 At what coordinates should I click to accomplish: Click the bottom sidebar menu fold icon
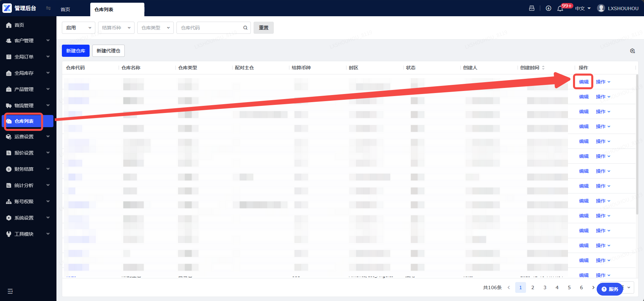click(x=10, y=291)
